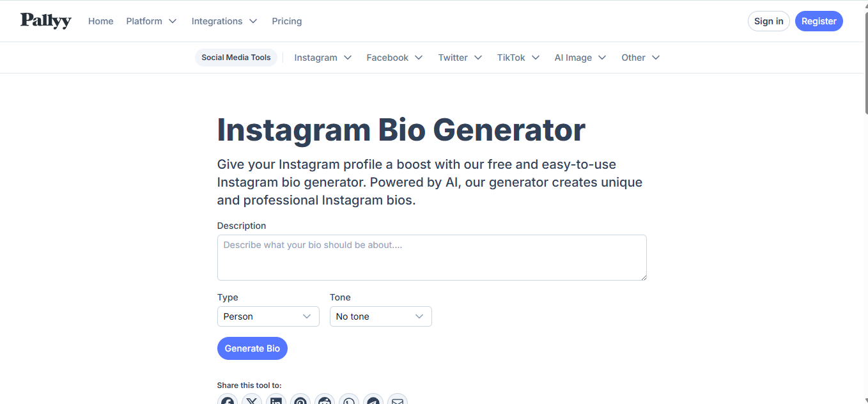Click the Pallyy logo
This screenshot has height=404, width=868.
45,20
